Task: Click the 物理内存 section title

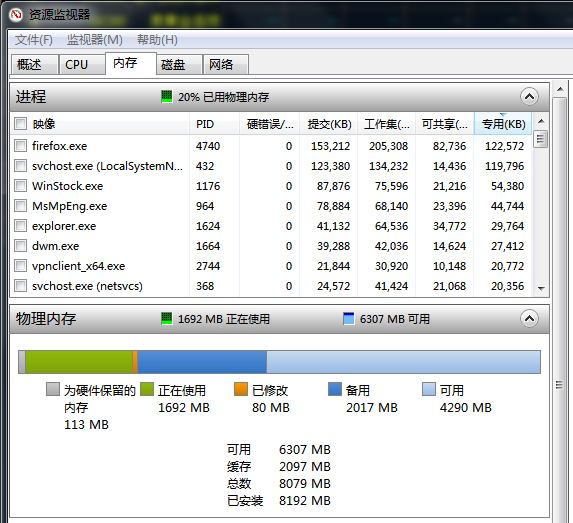Action: pyautogui.click(x=46, y=319)
